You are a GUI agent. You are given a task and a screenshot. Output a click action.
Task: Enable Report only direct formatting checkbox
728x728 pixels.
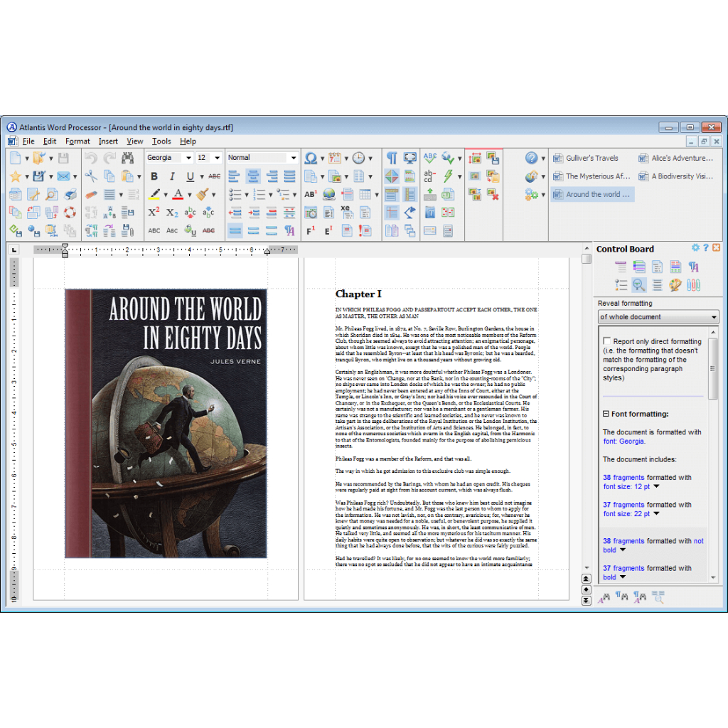pos(606,341)
